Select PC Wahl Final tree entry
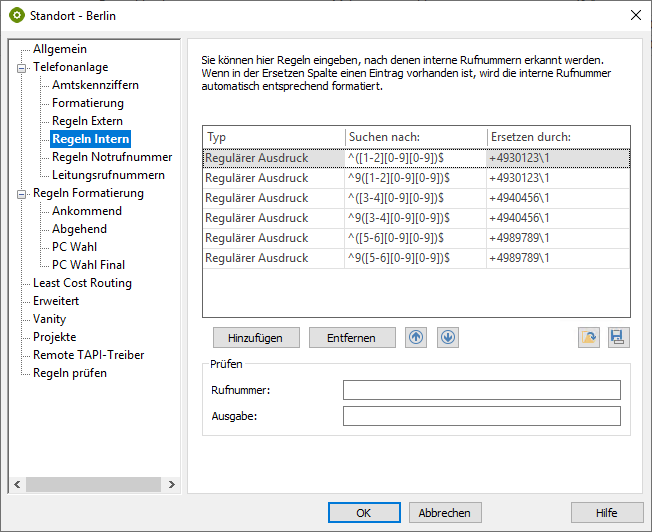The image size is (652, 532). (88, 265)
